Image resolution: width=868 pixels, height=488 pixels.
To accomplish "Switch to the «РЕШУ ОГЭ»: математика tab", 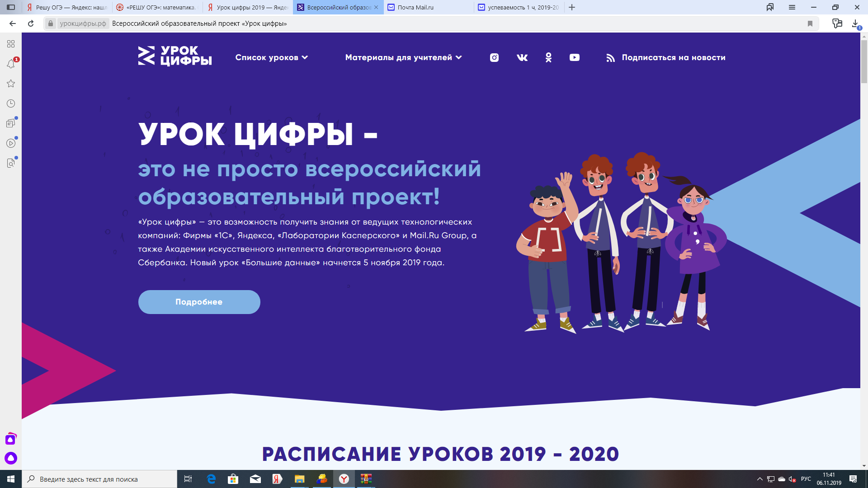I will [157, 7].
